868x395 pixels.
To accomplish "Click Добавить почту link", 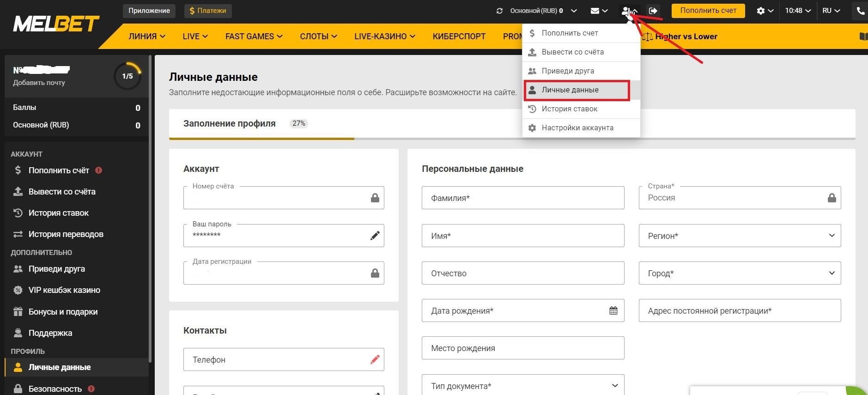I will coord(39,83).
